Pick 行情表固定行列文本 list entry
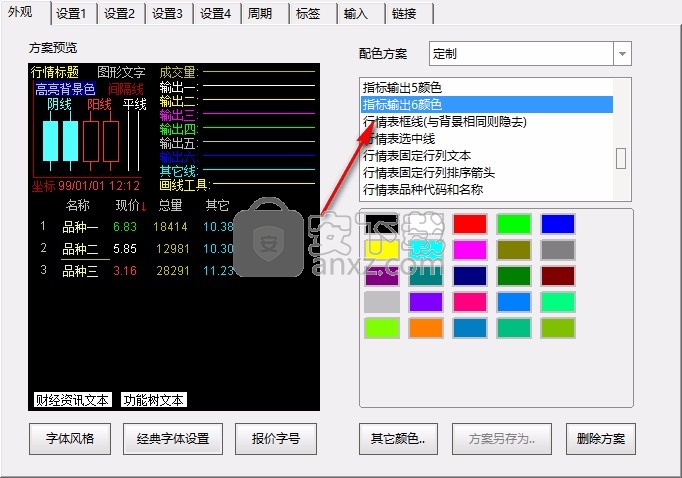Screen dimensions: 682x478 (486, 156)
